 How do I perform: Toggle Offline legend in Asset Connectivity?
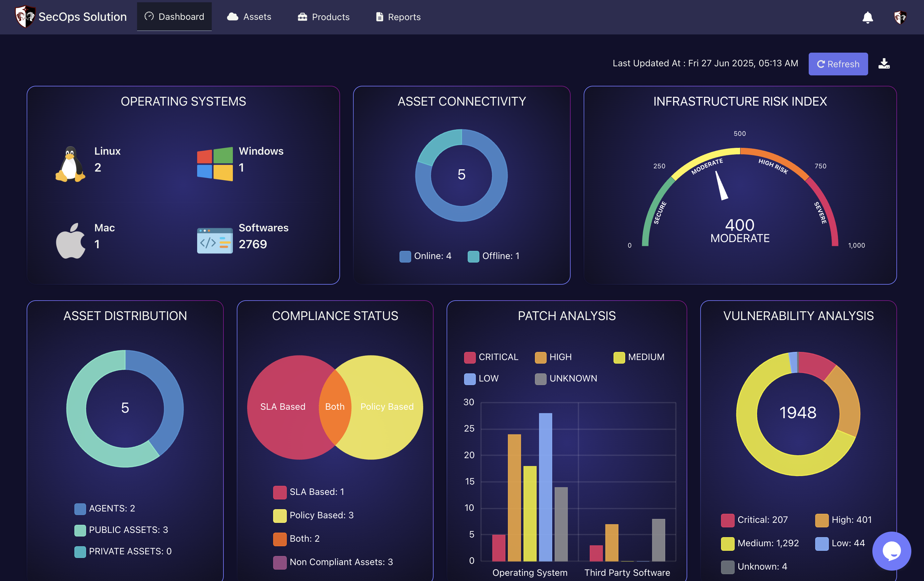point(493,256)
